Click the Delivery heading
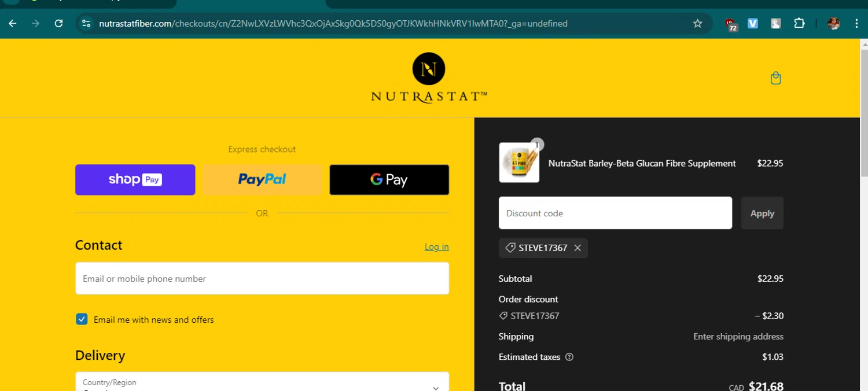This screenshot has width=868, height=391. [100, 355]
